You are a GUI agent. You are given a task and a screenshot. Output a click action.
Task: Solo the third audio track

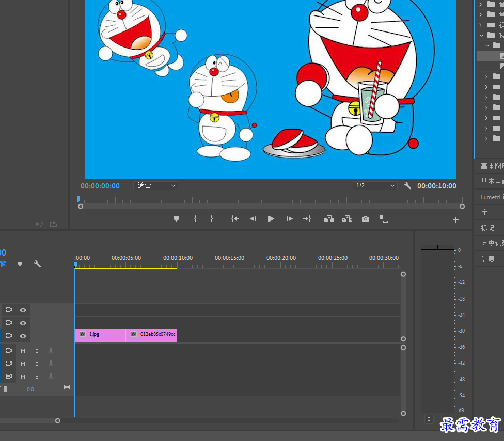pyautogui.click(x=37, y=377)
